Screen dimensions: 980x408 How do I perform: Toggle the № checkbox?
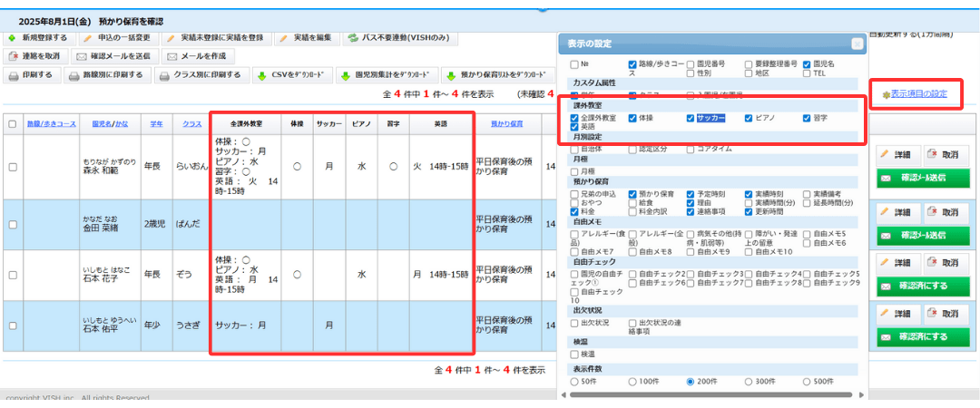tap(573, 64)
